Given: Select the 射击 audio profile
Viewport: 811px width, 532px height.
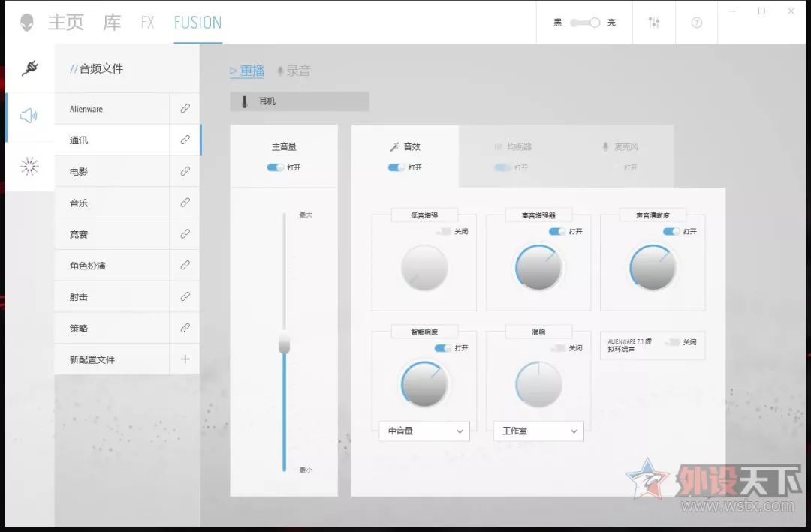Looking at the screenshot, I should pyautogui.click(x=113, y=297).
